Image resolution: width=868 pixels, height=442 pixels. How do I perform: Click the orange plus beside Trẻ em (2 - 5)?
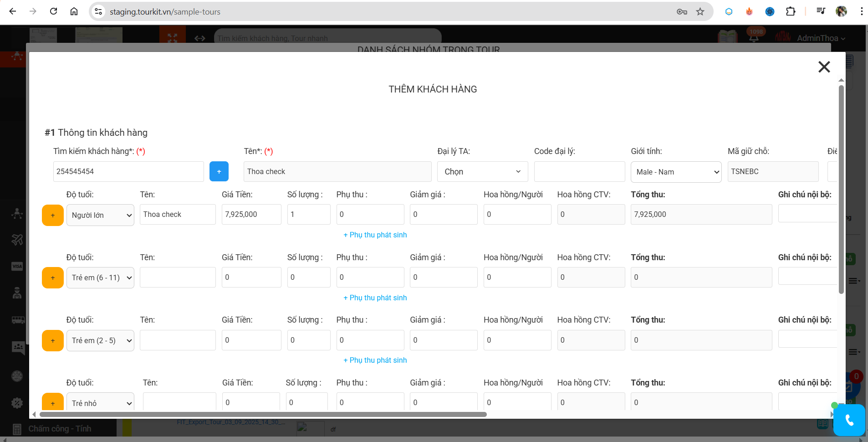pyautogui.click(x=53, y=340)
